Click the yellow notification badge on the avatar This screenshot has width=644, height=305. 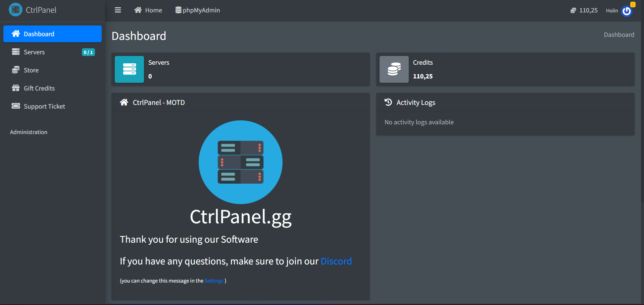pyautogui.click(x=633, y=5)
